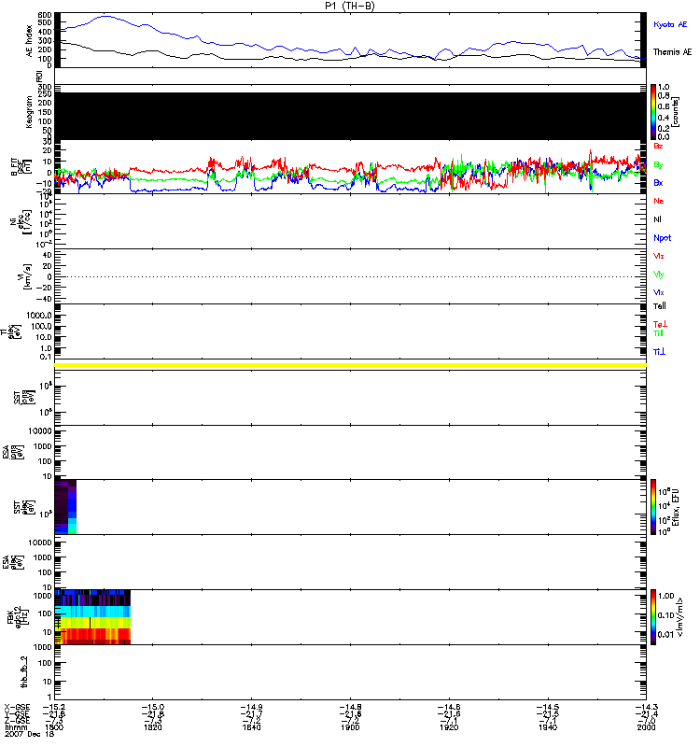Click the 1940 time tick label
Screen dimensions: 700x747
[548, 727]
